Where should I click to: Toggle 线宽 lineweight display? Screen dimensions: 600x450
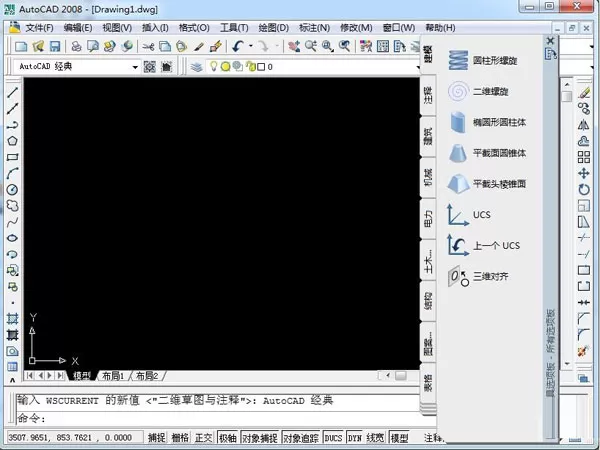click(375, 437)
